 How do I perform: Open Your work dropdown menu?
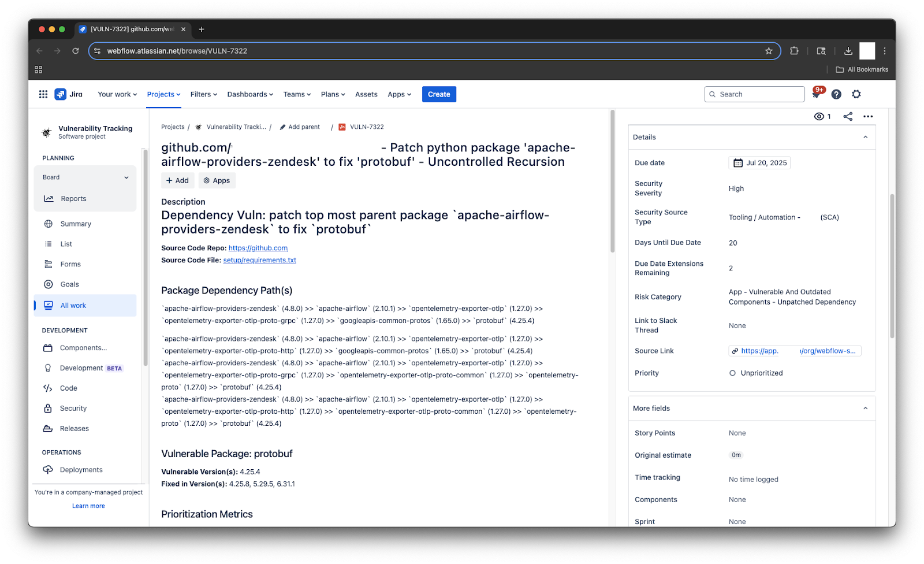pyautogui.click(x=117, y=94)
